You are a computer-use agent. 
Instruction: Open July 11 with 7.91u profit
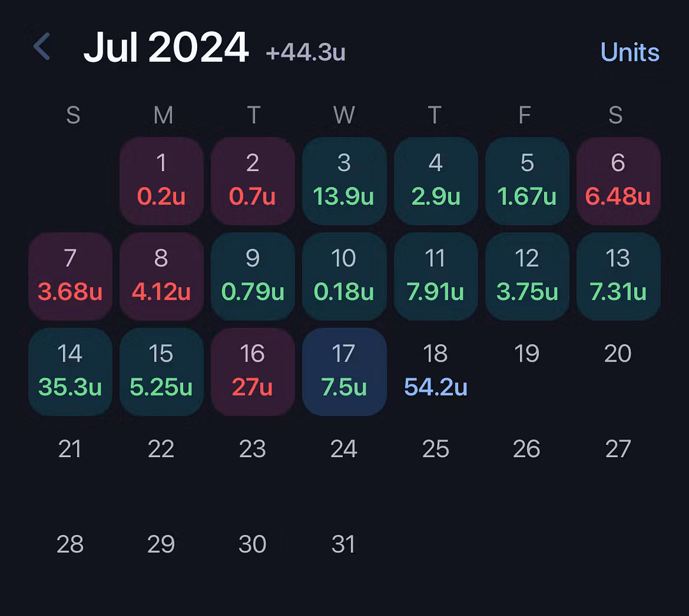[435, 275]
